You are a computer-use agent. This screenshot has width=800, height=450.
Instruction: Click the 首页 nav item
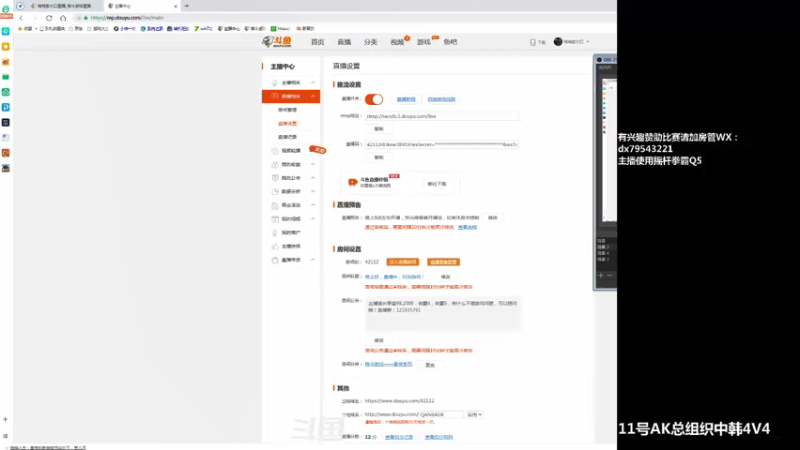click(317, 42)
